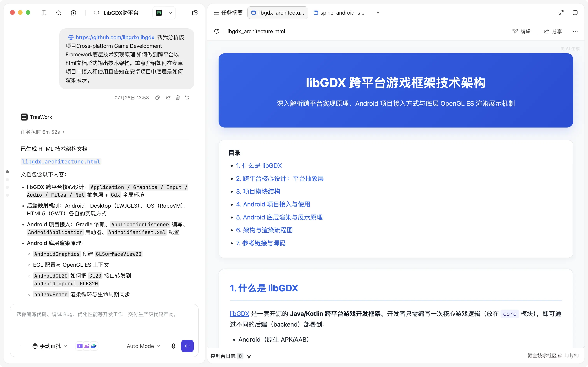Screen dimensions: 588x367
Task: Click the android.opengl.GLES20 code label
Action: click(66, 284)
